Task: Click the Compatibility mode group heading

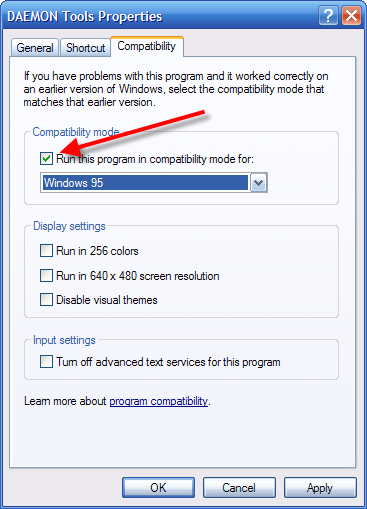Action: [76, 132]
